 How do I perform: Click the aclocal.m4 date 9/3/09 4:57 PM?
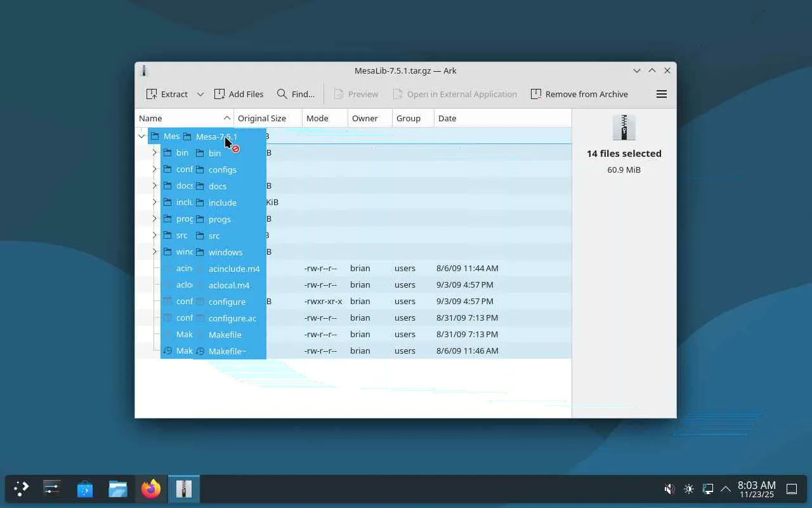465,284
